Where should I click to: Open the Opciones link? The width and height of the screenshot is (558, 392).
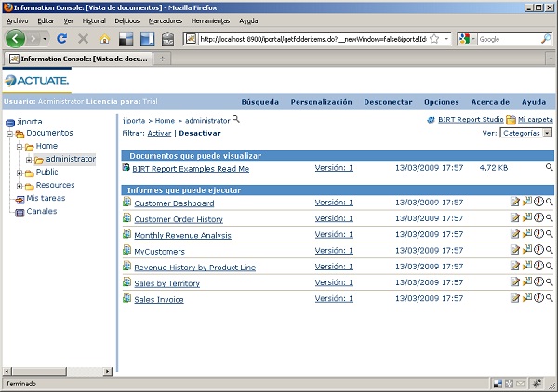[x=441, y=102]
